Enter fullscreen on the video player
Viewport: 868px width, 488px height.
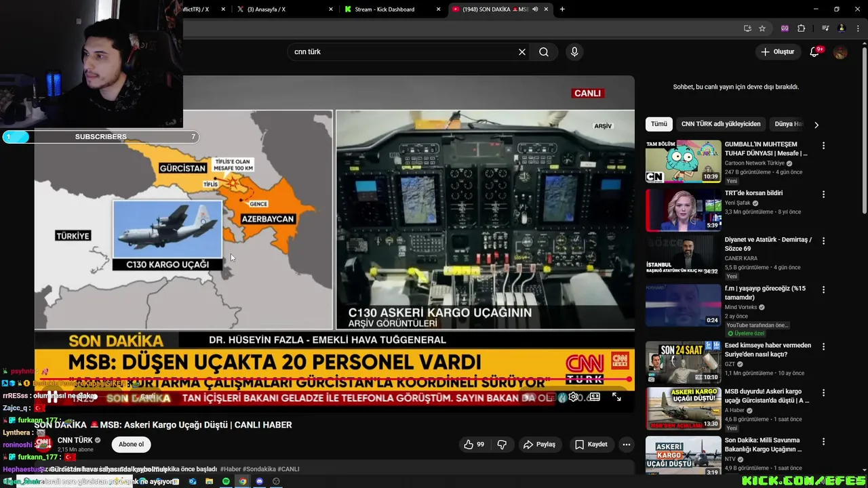(x=616, y=397)
